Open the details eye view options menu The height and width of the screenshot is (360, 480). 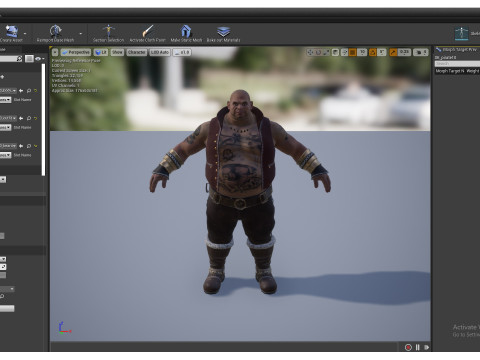(x=39, y=59)
